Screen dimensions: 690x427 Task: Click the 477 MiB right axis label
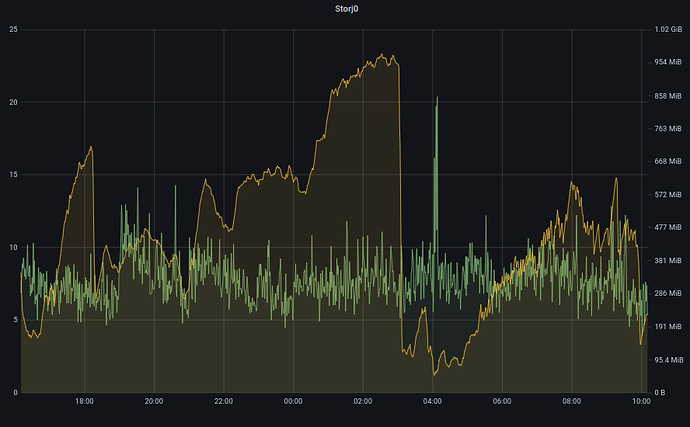coord(668,228)
